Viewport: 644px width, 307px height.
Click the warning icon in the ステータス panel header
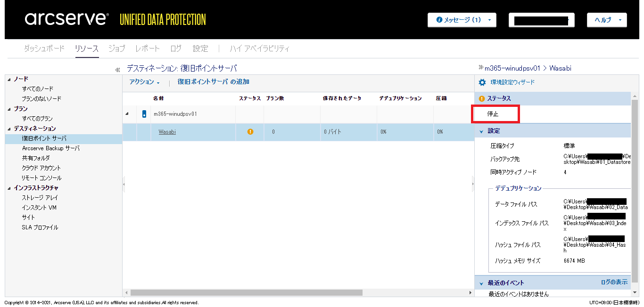tap(482, 99)
